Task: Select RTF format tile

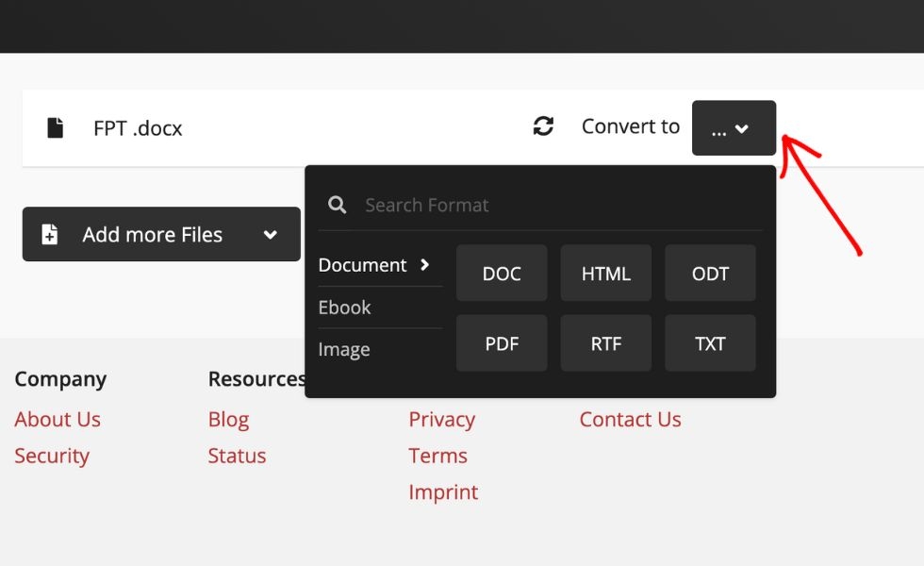Action: point(605,342)
